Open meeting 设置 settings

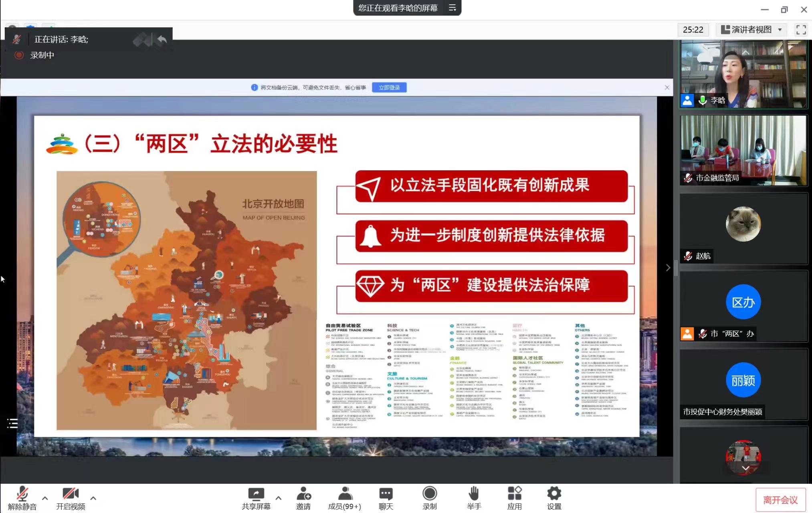553,497
